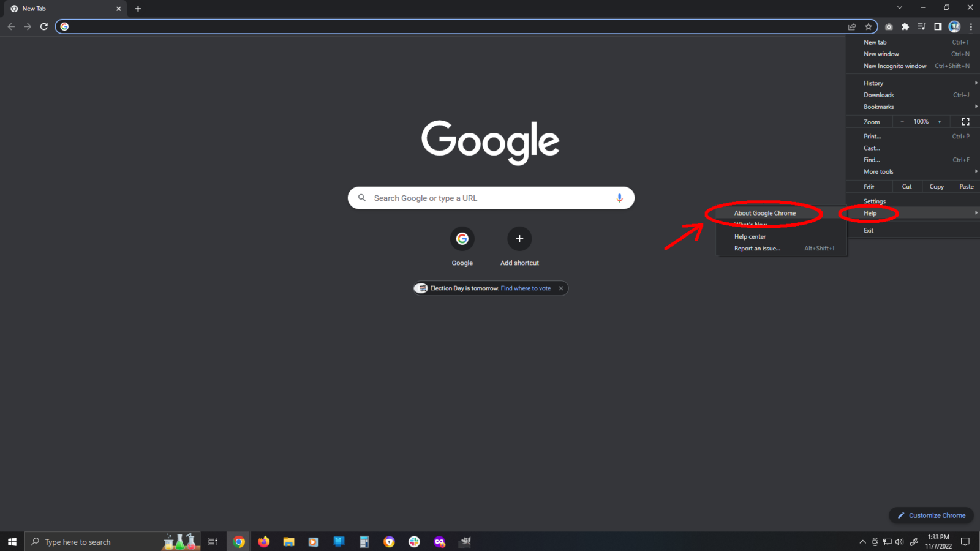This screenshot has width=980, height=551.
Task: Click Report an issue menu entry
Action: (758, 248)
